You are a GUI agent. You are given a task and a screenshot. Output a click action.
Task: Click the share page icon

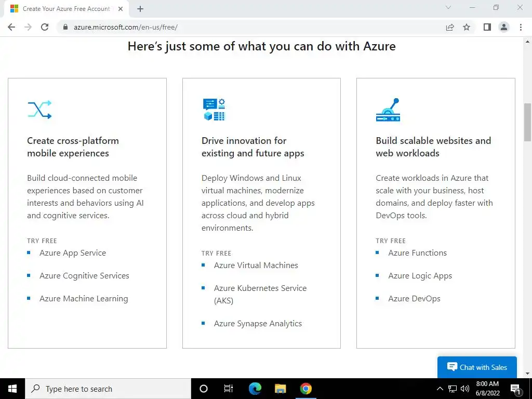coord(450,27)
